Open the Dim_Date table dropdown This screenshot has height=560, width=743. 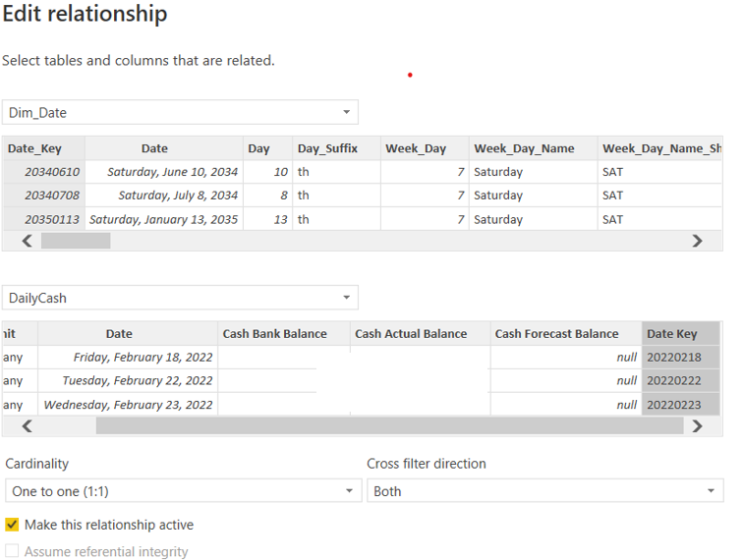point(180,112)
